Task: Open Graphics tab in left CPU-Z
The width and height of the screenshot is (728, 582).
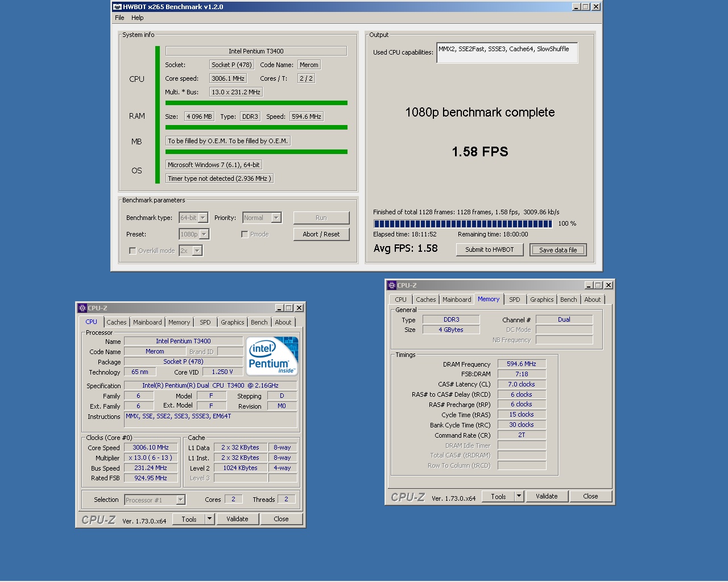Action: tap(233, 322)
